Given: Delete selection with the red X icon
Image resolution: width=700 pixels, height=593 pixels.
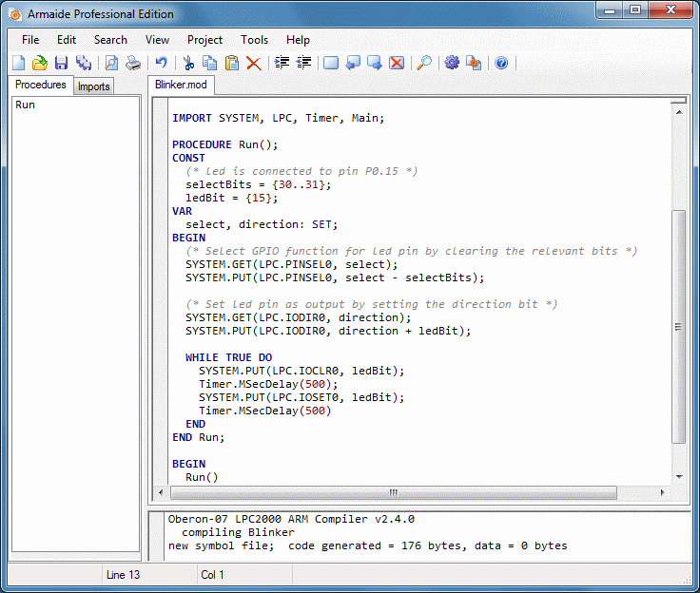Looking at the screenshot, I should (x=254, y=63).
